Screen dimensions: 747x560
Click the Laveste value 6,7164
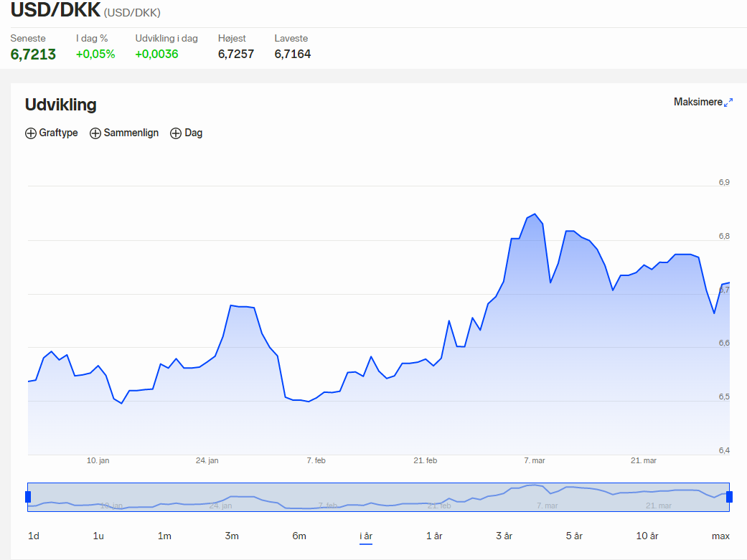(x=293, y=54)
